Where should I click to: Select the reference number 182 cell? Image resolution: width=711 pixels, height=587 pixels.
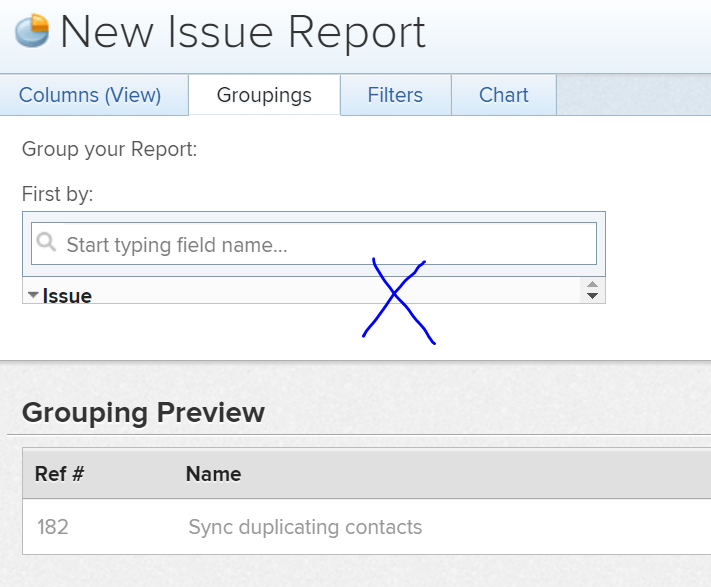tap(52, 527)
